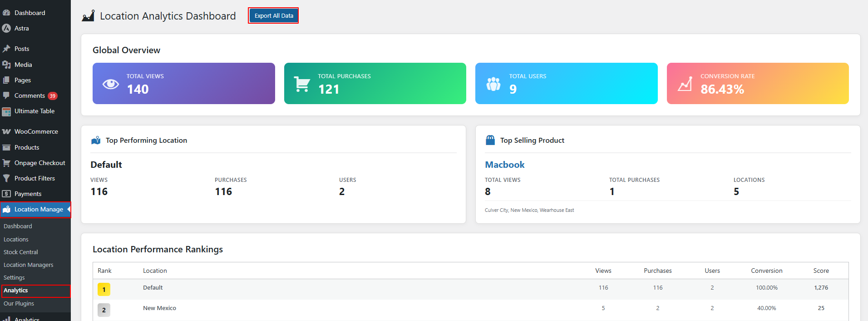Screen dimensions: 868x321
Task: Open Location Managers submenu link
Action: pyautogui.click(x=28, y=265)
